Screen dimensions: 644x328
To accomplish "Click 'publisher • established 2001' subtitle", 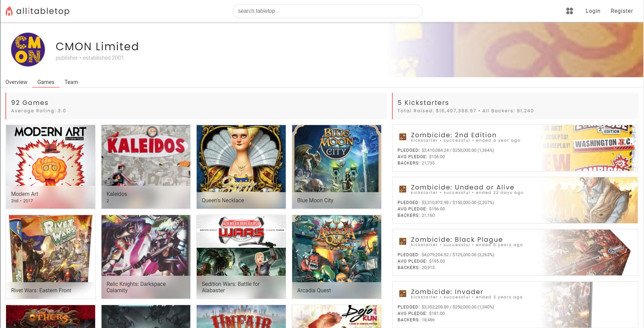I will coord(90,58).
